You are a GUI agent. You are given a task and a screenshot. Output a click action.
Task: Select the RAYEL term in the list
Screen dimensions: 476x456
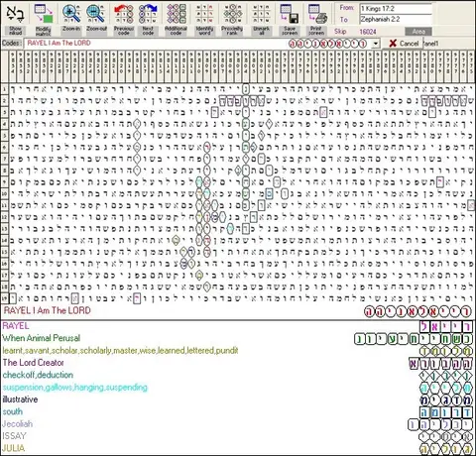pos(16,326)
